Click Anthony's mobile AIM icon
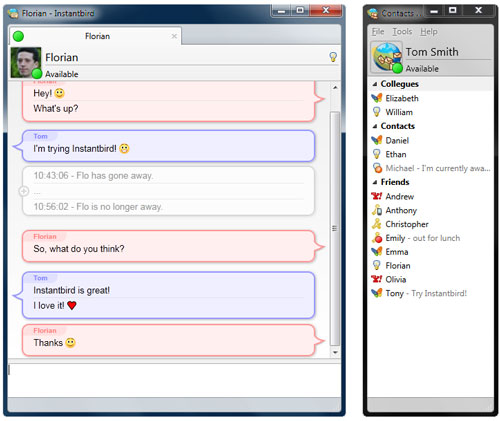Image resolution: width=500 pixels, height=421 pixels. pos(377,210)
